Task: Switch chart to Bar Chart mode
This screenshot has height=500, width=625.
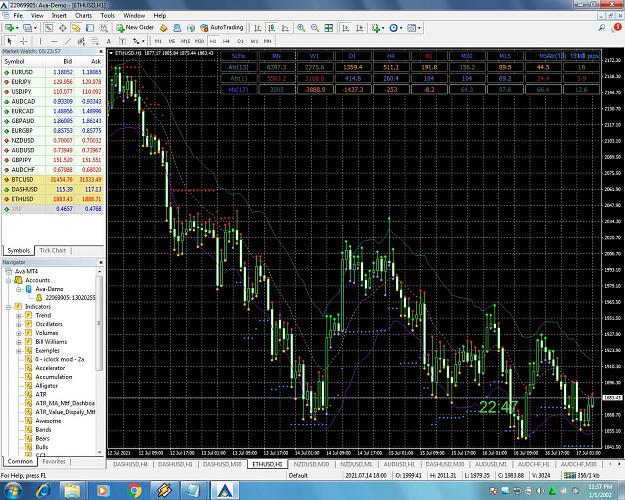Action: (x=257, y=28)
